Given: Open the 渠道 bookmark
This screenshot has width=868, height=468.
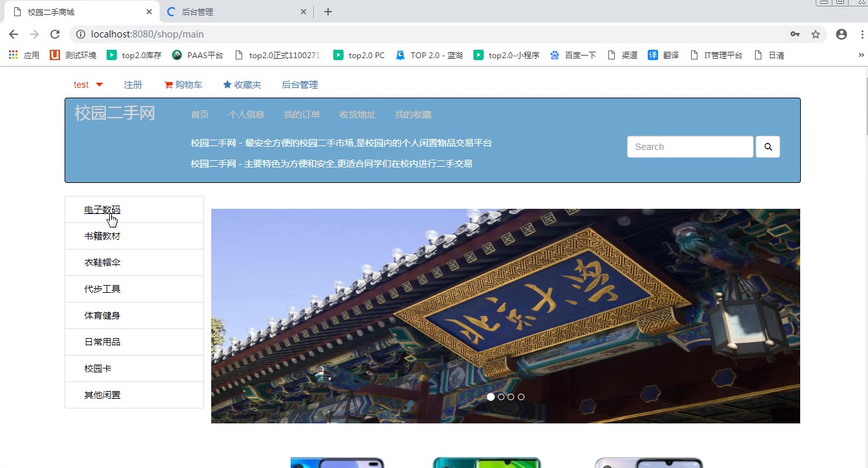Looking at the screenshot, I should pos(623,55).
